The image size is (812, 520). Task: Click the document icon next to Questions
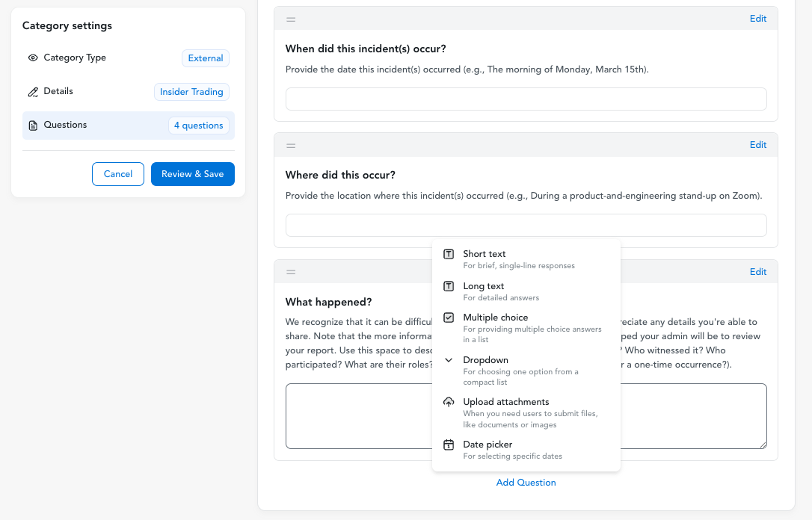(32, 125)
